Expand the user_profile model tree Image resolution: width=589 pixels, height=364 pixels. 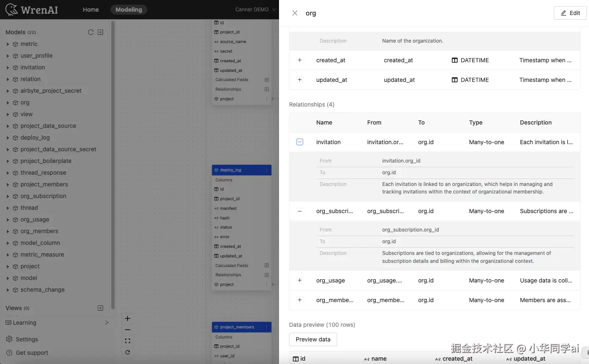point(8,56)
